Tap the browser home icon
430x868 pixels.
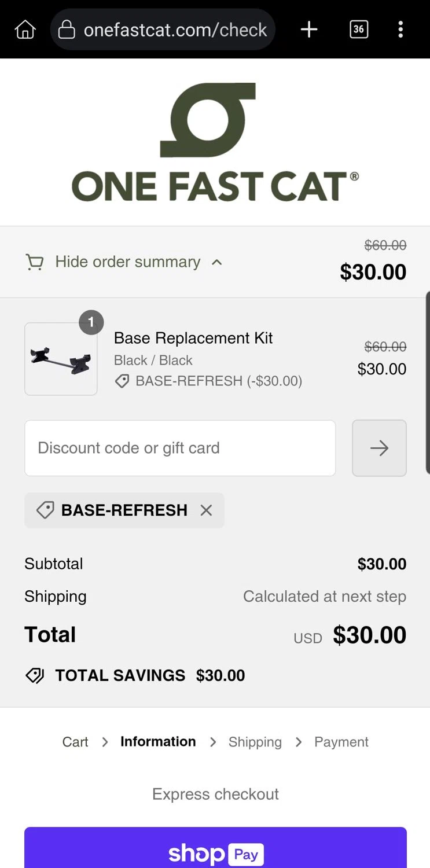pos(25,30)
